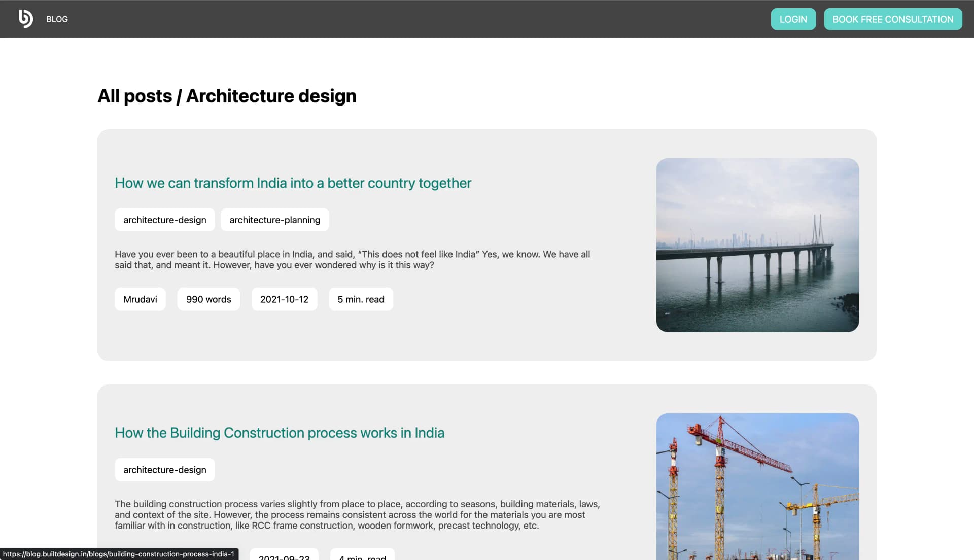Select the architecture-planning tag

[274, 220]
